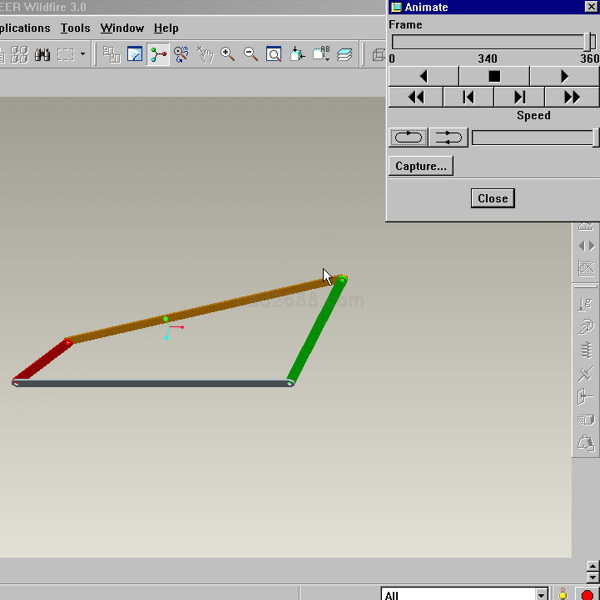Expand the selection box tool dropdown arrow
The height and width of the screenshot is (600, 600).
pos(83,55)
